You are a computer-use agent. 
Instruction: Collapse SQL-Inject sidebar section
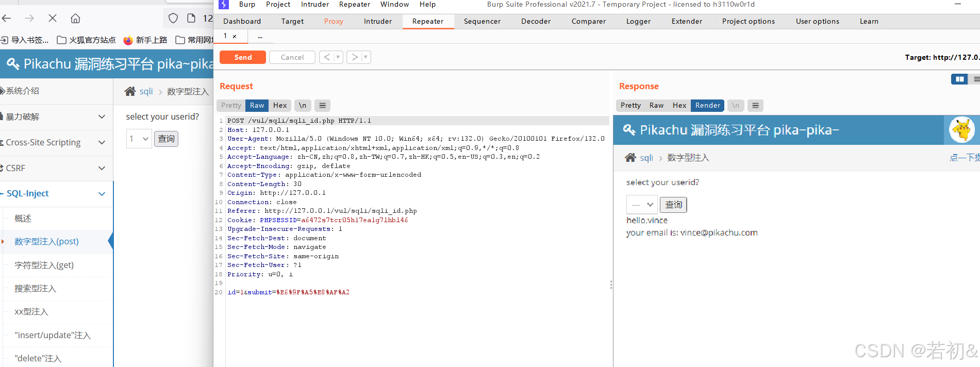(56, 194)
